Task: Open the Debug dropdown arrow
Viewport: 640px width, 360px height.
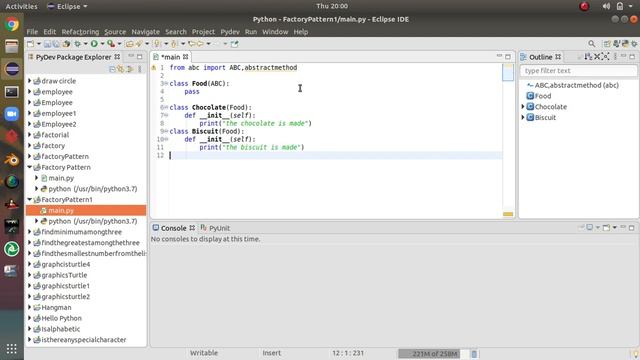Action: tap(85, 44)
